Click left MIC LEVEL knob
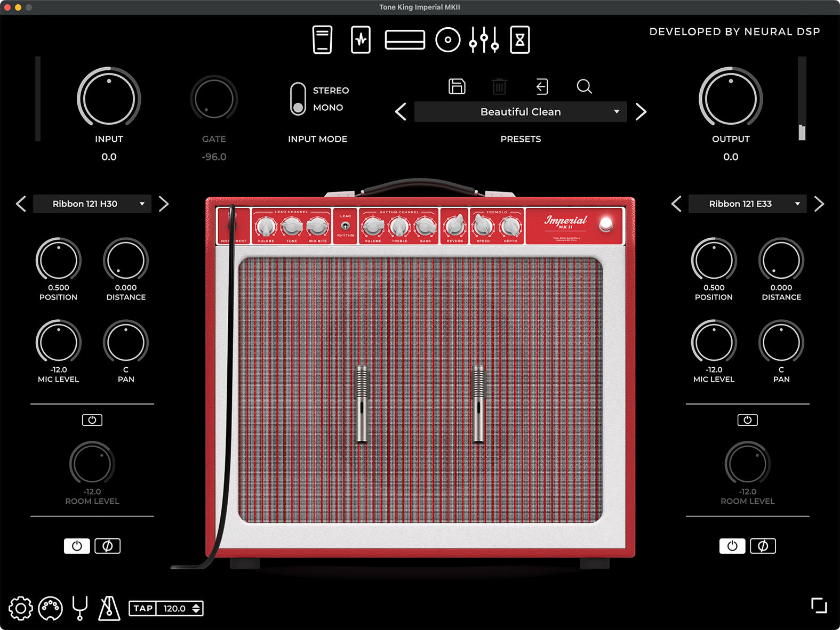This screenshot has height=630, width=840. [x=58, y=342]
